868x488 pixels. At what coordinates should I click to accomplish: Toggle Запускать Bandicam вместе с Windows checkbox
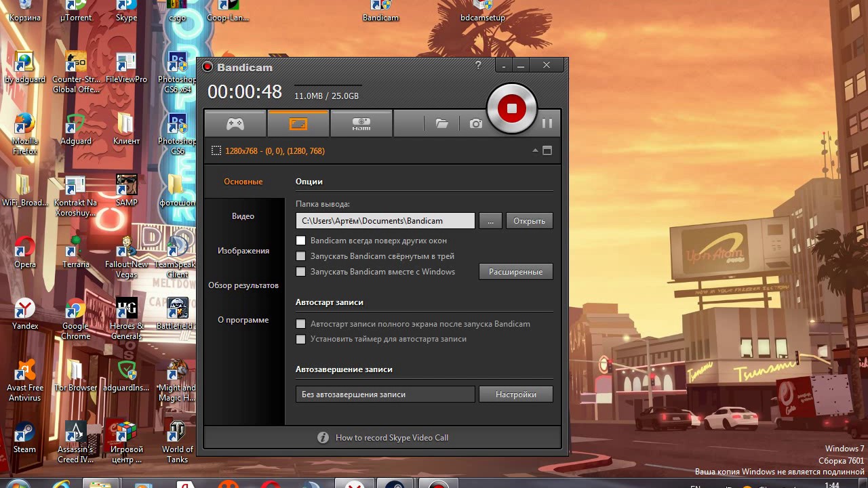click(301, 272)
